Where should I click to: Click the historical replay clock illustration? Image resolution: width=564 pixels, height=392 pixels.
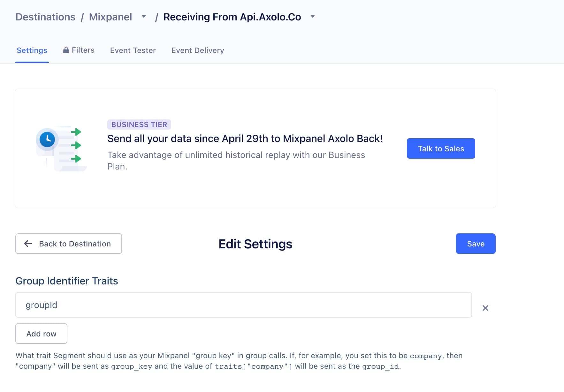61,149
